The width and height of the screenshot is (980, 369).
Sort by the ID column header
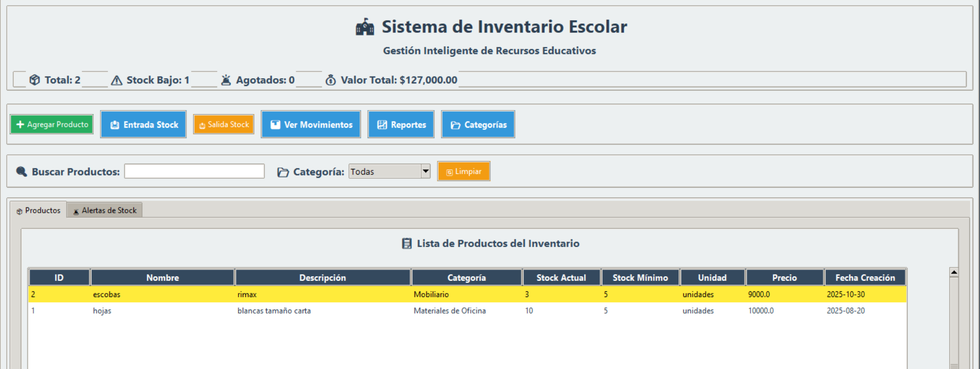coord(59,278)
